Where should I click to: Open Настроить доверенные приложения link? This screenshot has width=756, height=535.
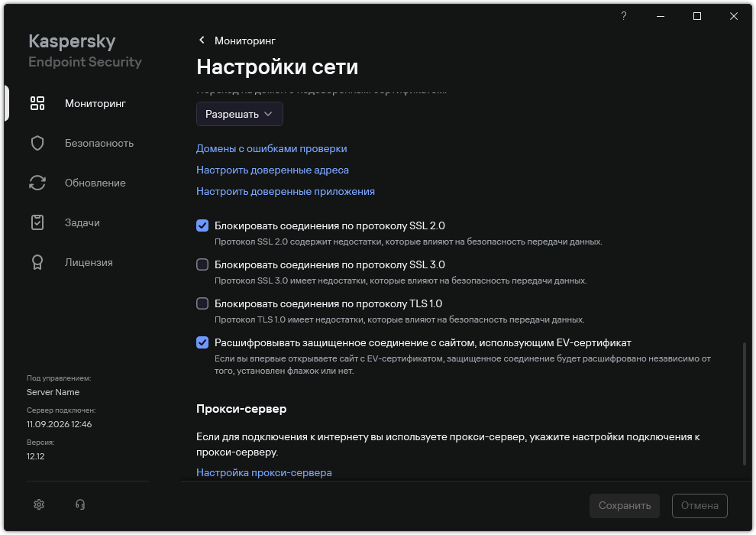[x=286, y=191]
